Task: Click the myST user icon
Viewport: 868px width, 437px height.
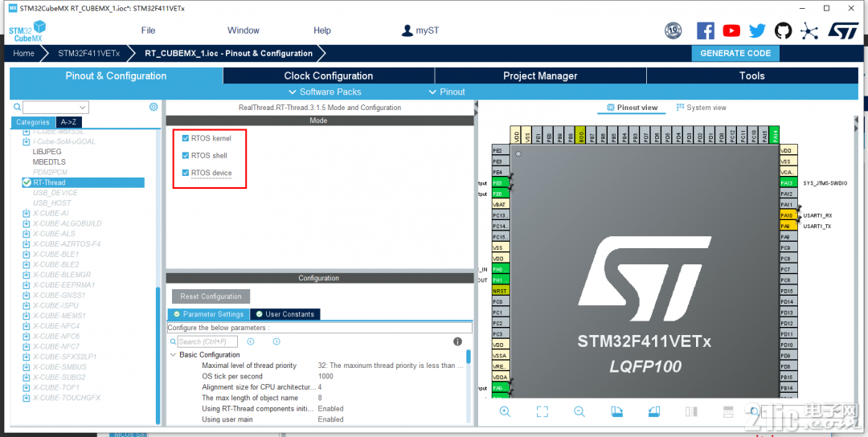Action: 407,31
